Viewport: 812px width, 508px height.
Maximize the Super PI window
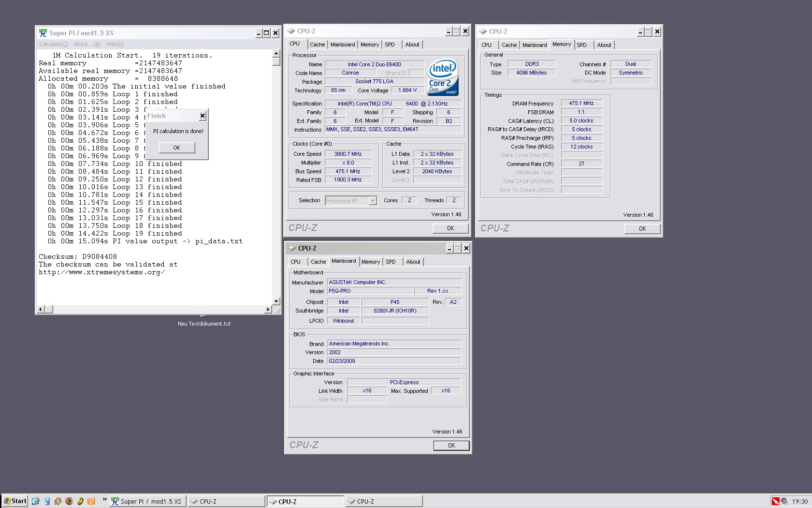pyautogui.click(x=266, y=33)
